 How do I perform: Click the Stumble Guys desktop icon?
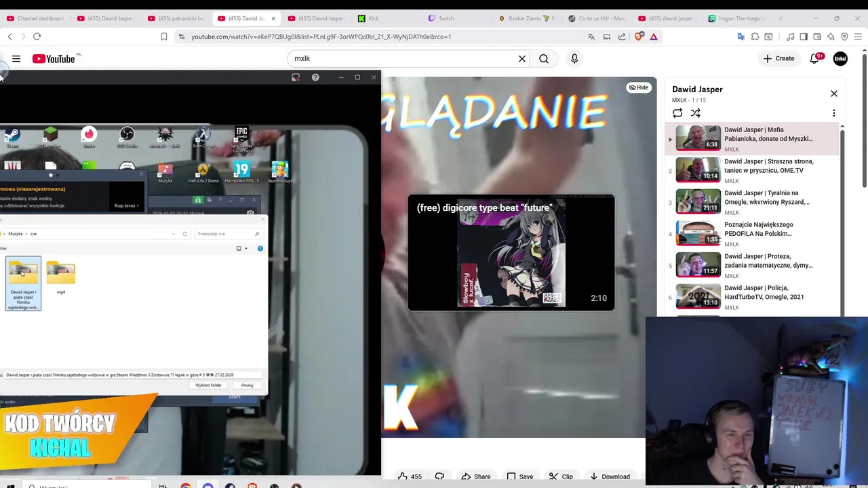[279, 171]
